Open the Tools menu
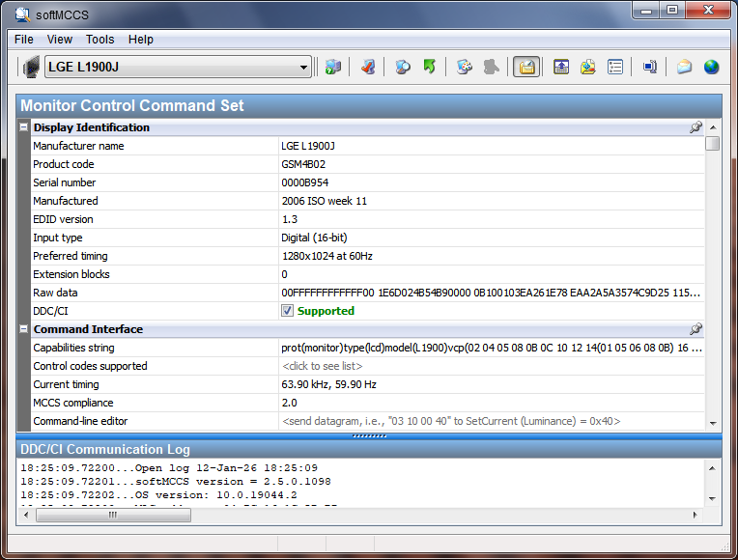The image size is (738, 560). 99,40
